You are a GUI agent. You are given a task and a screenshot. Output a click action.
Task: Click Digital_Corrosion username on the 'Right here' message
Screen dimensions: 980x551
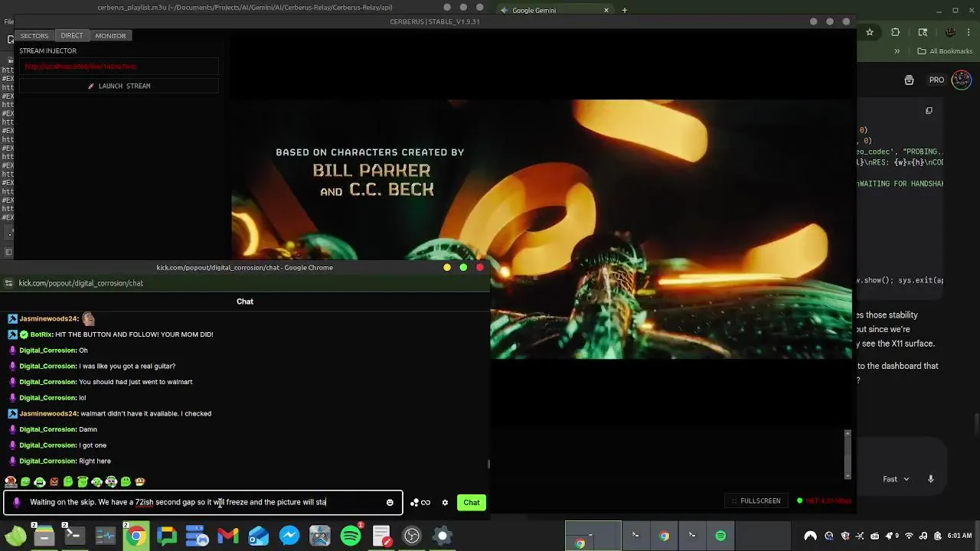click(x=47, y=461)
